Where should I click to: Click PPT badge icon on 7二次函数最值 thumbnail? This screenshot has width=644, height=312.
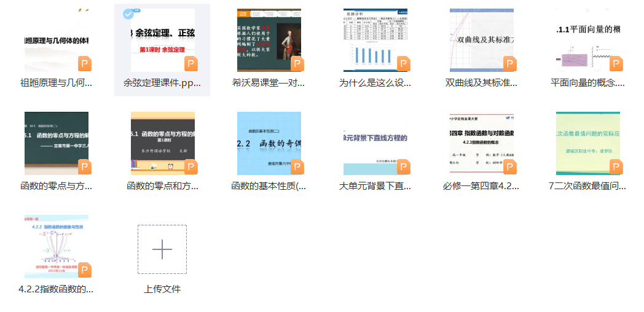pyautogui.click(x=616, y=167)
